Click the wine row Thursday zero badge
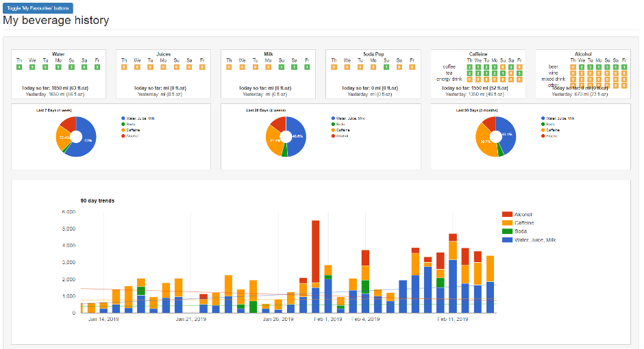 [x=573, y=73]
